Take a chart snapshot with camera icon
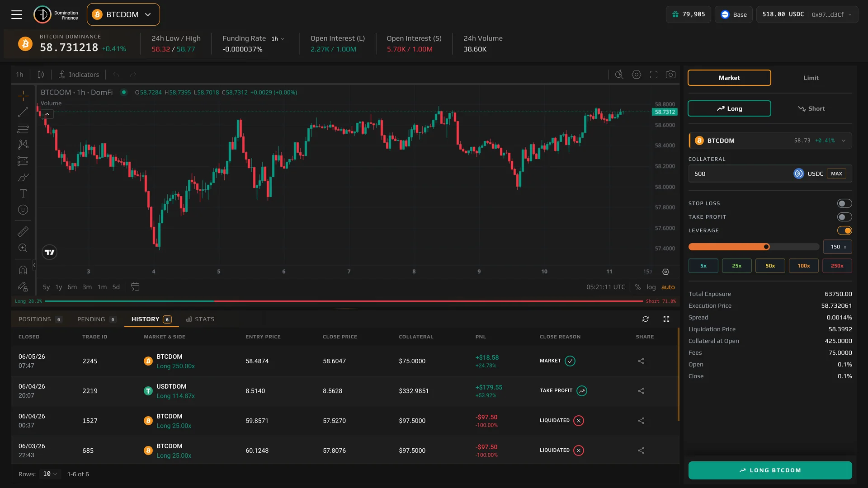Screen dimensions: 868x488 (x=671, y=75)
